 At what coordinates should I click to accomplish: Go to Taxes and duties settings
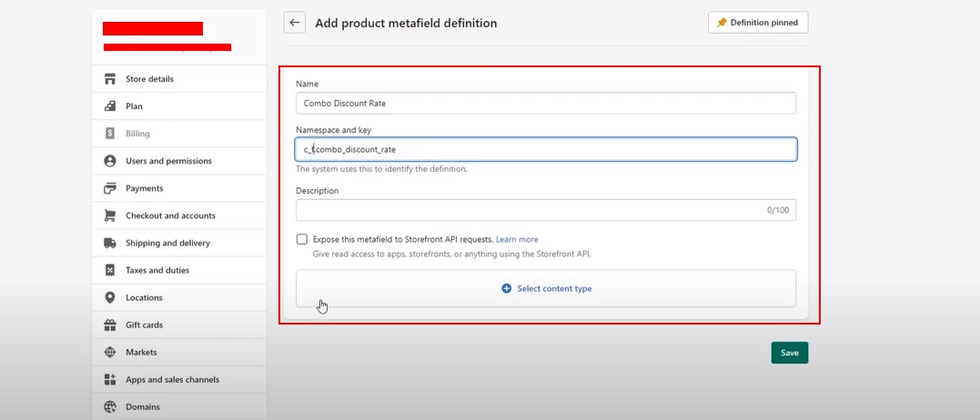(157, 270)
